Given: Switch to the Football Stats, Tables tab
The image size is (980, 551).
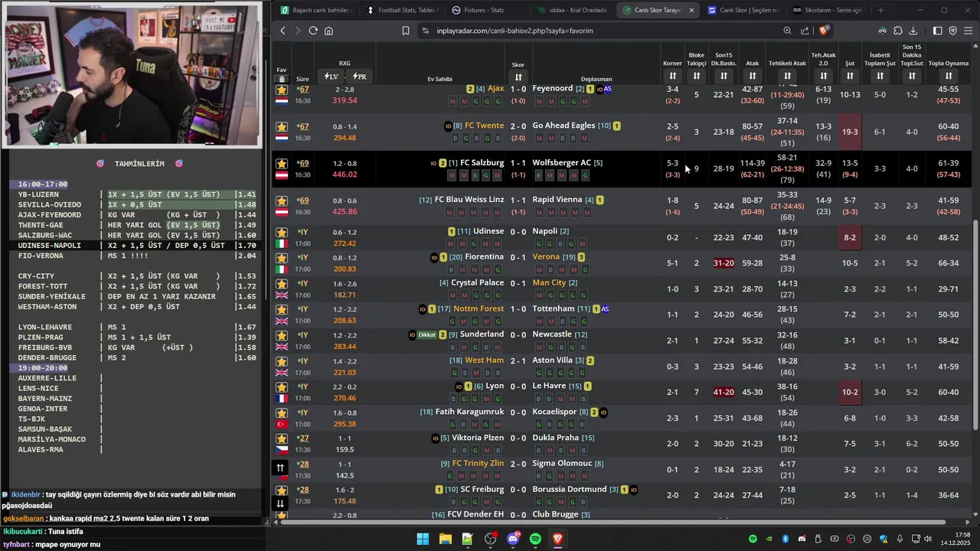Looking at the screenshot, I should point(401,10).
